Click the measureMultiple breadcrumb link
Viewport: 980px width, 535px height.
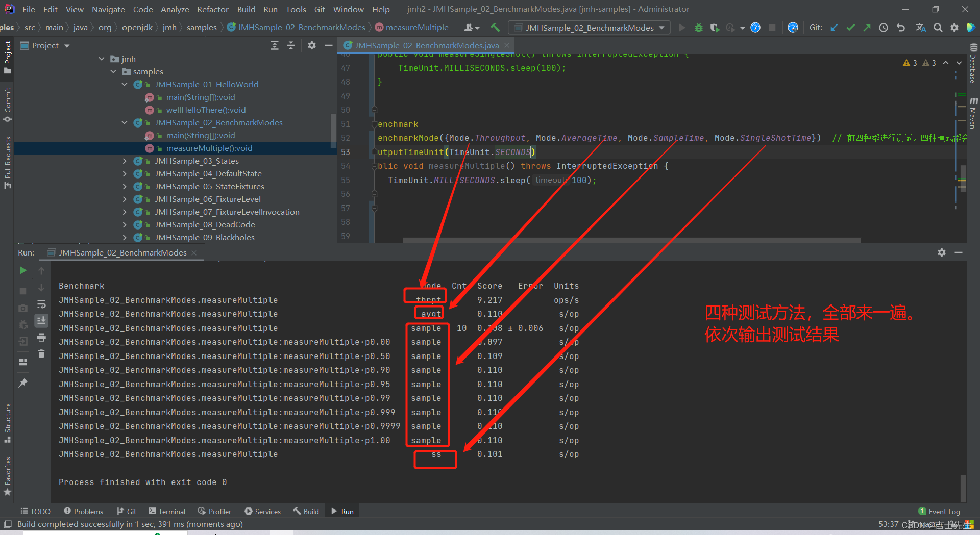[417, 27]
